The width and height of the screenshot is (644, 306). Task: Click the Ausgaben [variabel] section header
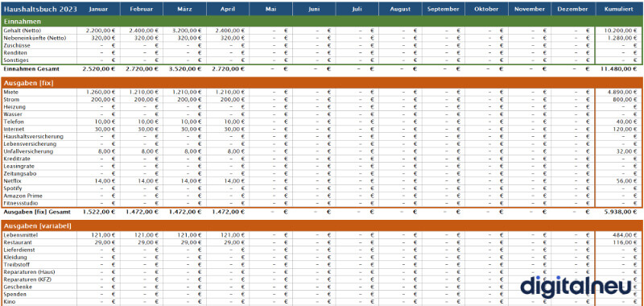(x=322, y=226)
